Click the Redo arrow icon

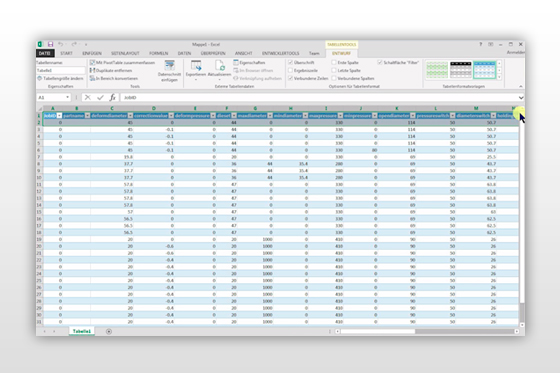pos(74,44)
